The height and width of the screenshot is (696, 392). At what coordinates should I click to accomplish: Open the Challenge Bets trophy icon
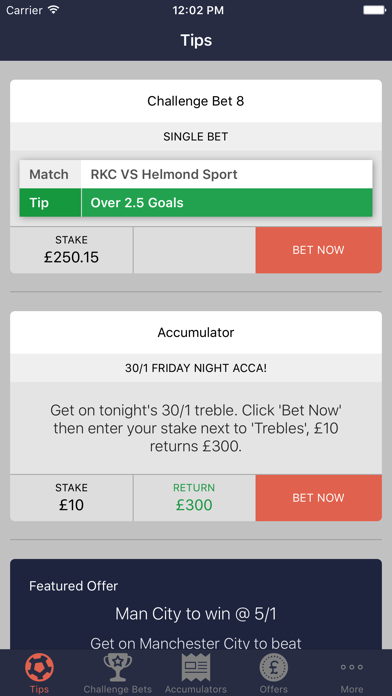coord(118,668)
